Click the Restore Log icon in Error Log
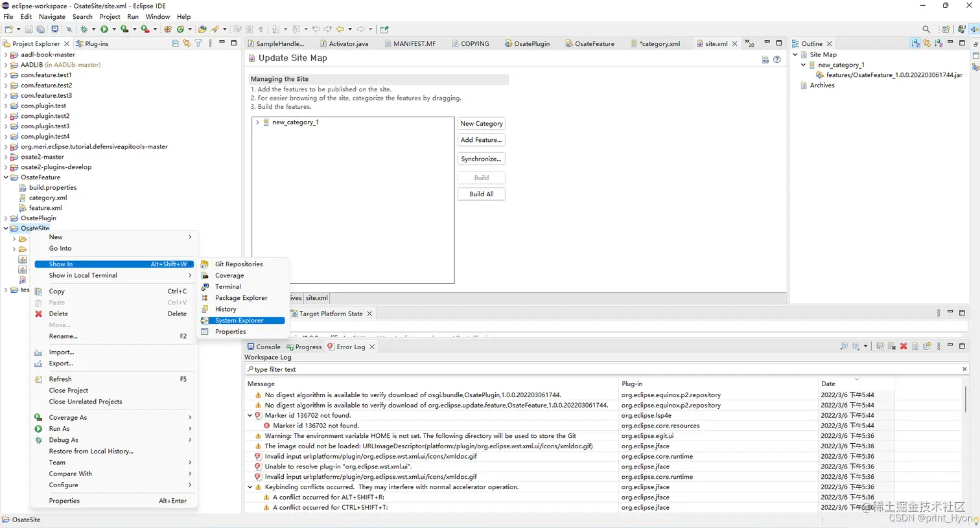Image resolution: width=980 pixels, height=528 pixels. tap(927, 347)
